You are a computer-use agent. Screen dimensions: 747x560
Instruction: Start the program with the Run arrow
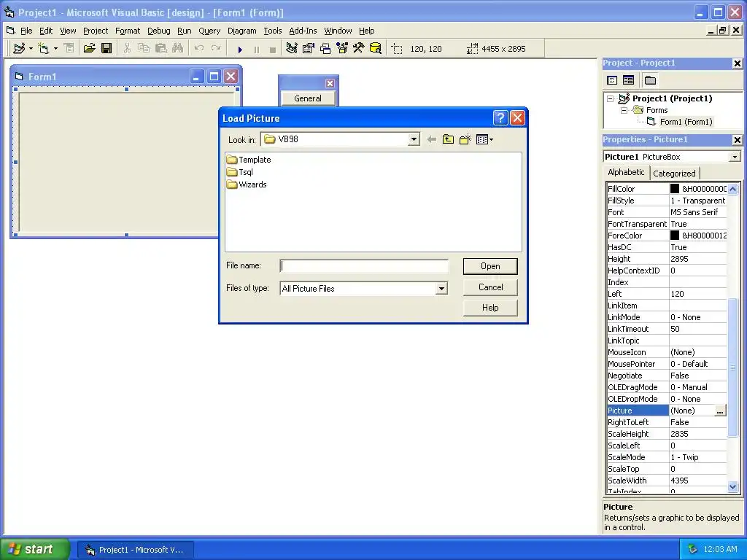coord(240,49)
